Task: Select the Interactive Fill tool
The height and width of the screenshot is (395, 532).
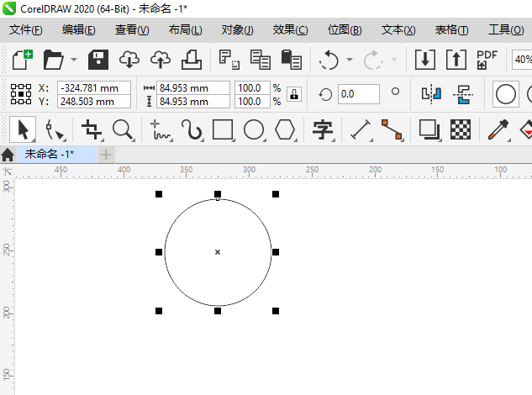Action: [525, 129]
